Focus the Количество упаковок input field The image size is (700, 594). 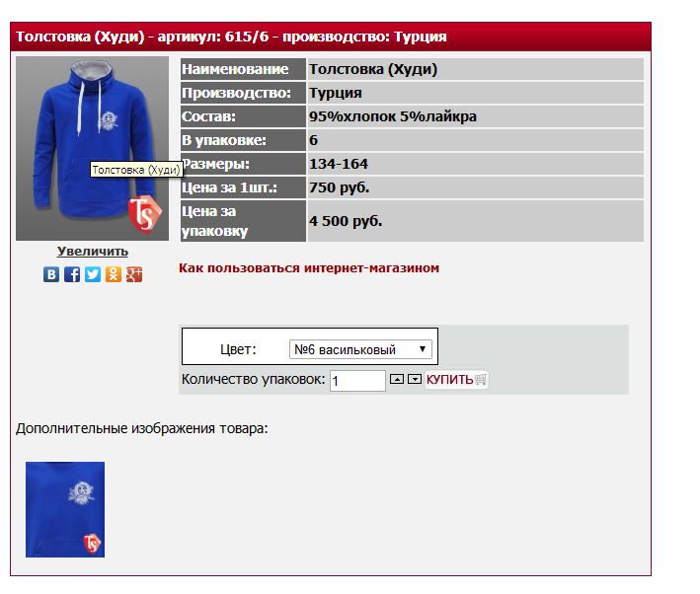coord(357,381)
